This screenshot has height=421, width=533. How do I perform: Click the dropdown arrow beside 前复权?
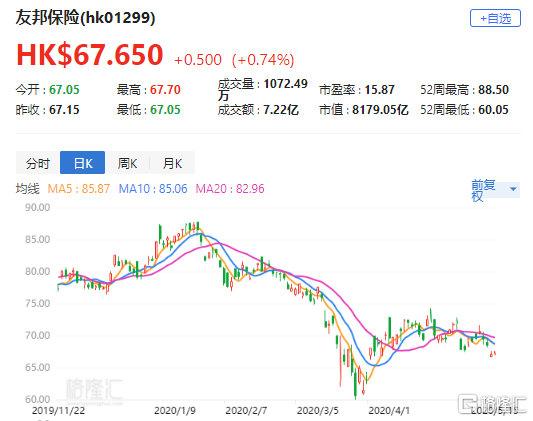pos(513,189)
